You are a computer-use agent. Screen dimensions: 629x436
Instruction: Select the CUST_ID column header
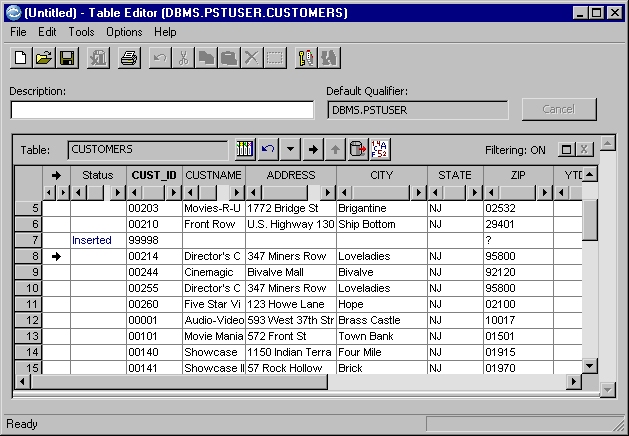pos(154,175)
